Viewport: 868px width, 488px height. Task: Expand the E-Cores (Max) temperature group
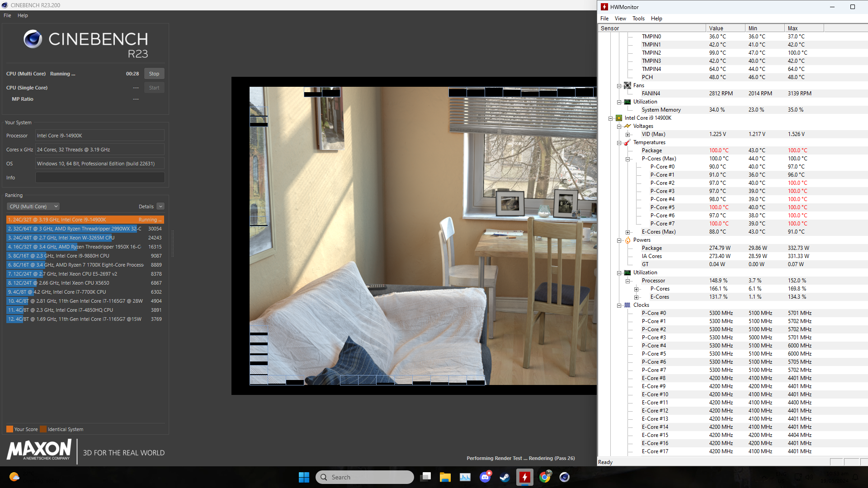(x=627, y=232)
